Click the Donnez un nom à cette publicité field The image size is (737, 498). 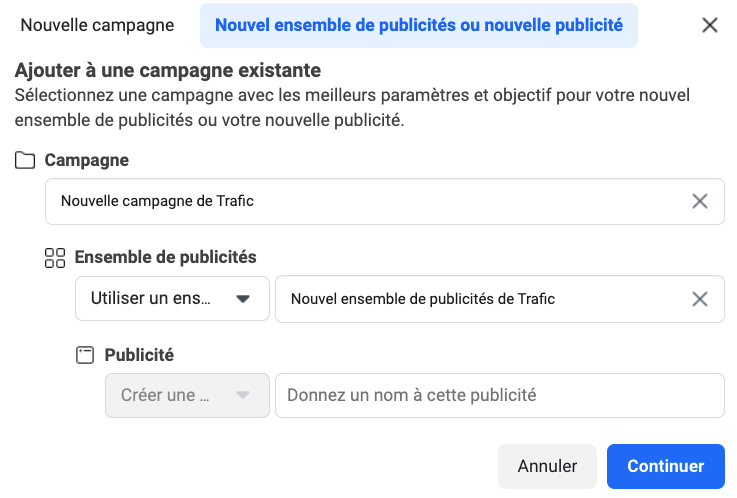coord(498,395)
